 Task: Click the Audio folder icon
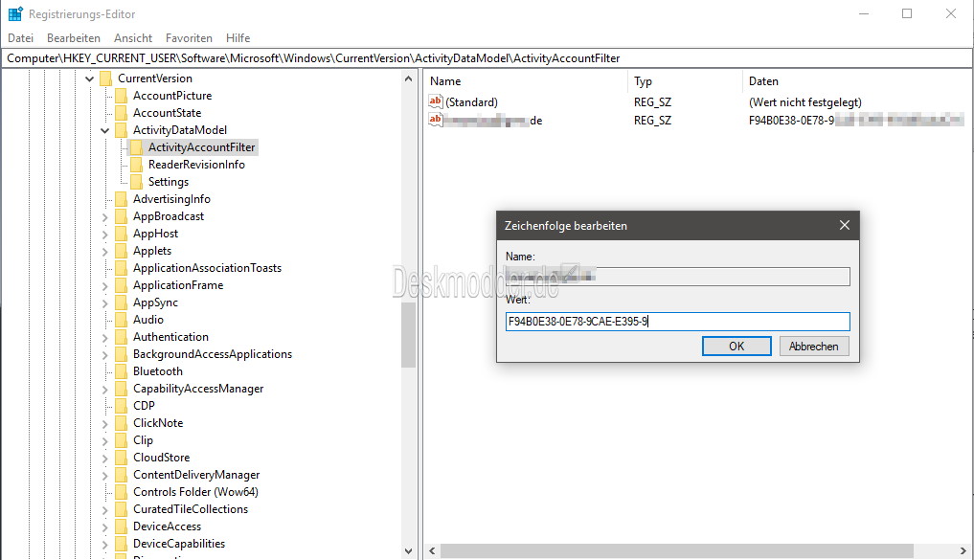tap(121, 320)
